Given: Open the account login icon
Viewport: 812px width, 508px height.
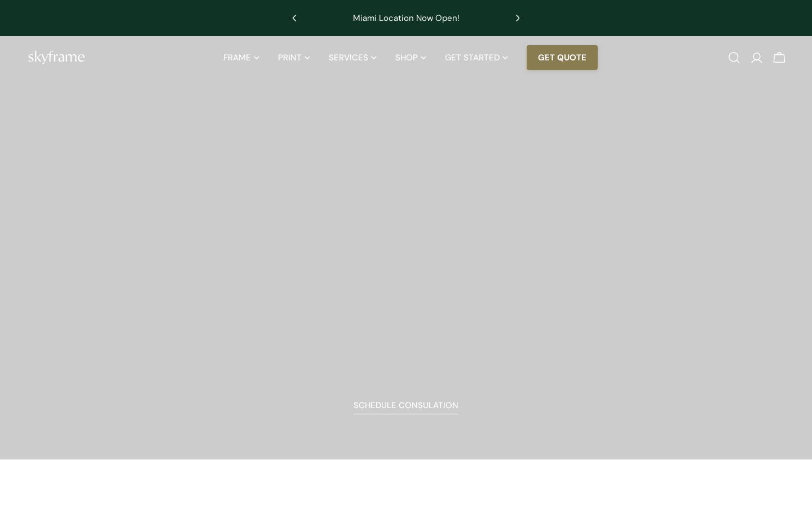Looking at the screenshot, I should click(756, 58).
